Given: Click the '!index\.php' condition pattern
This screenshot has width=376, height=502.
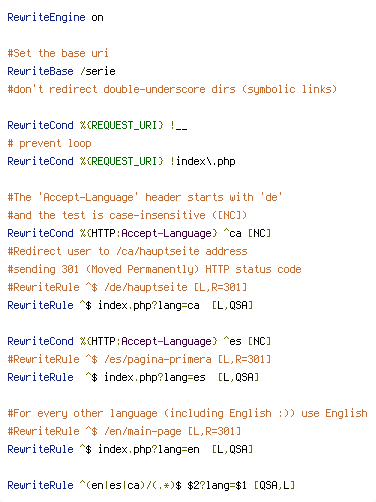Looking at the screenshot, I should click(203, 161).
